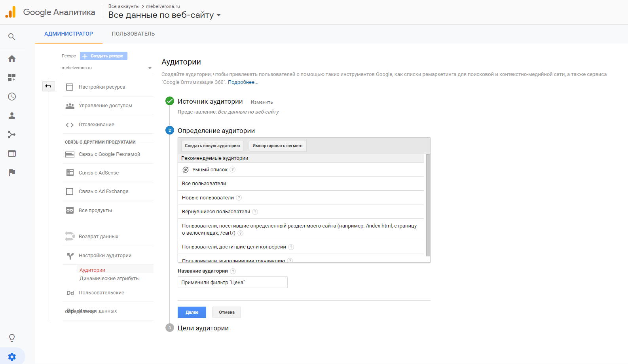The height and width of the screenshot is (364, 628).
Task: Click the Discover lightbulb icon
Action: tap(12, 338)
